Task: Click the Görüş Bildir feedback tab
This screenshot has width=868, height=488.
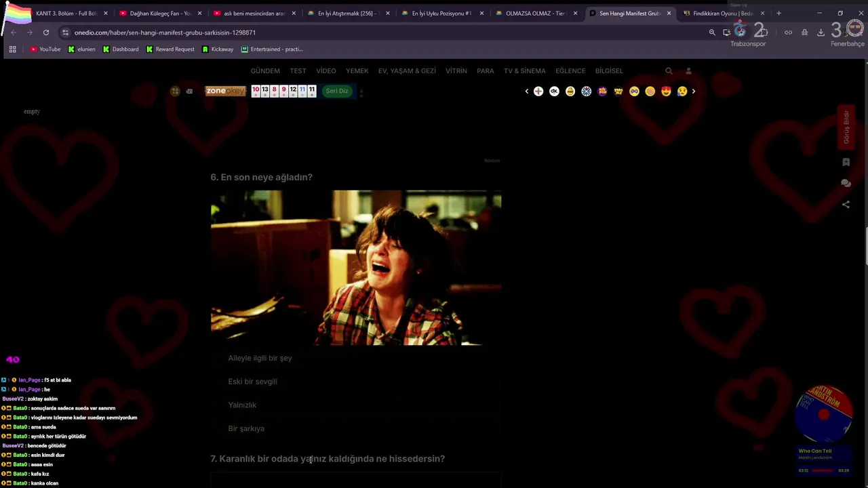Action: 846,127
